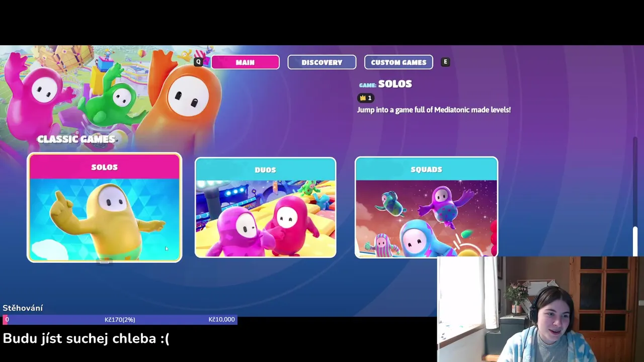Switch to the MAIN tab
644x362 pixels.
(245, 62)
